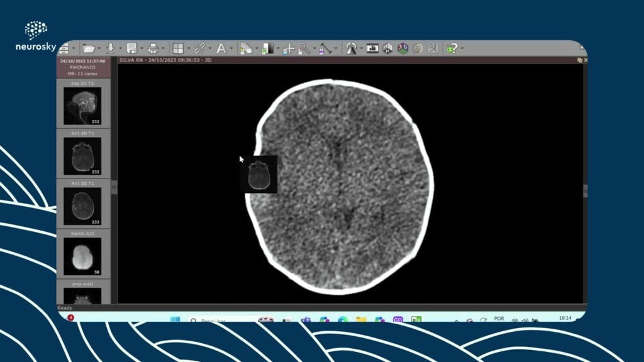Click the printer icon in toolbar
Image resolution: width=644 pixels, height=362 pixels.
click(x=152, y=48)
